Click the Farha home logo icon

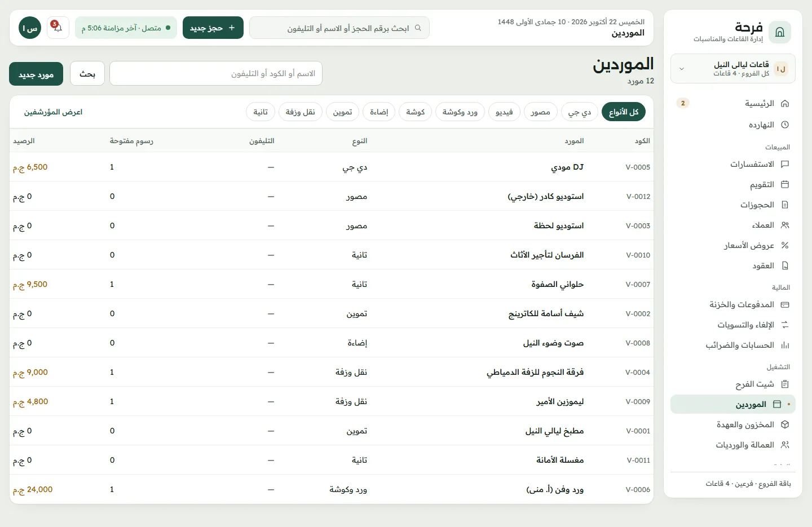tap(780, 32)
